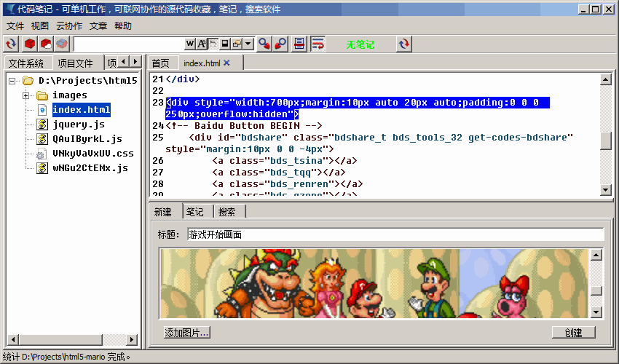Click the code editor scroll down arrow
This screenshot has width=619, height=364.
tap(606, 190)
